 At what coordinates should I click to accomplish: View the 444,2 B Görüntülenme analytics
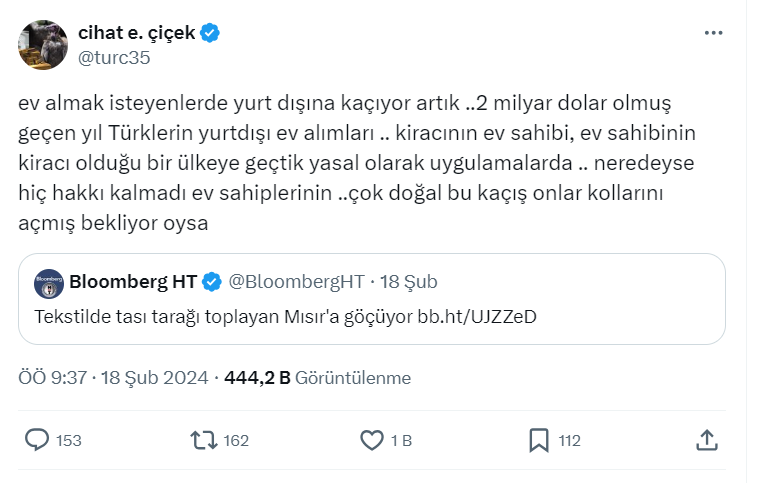[x=317, y=378]
